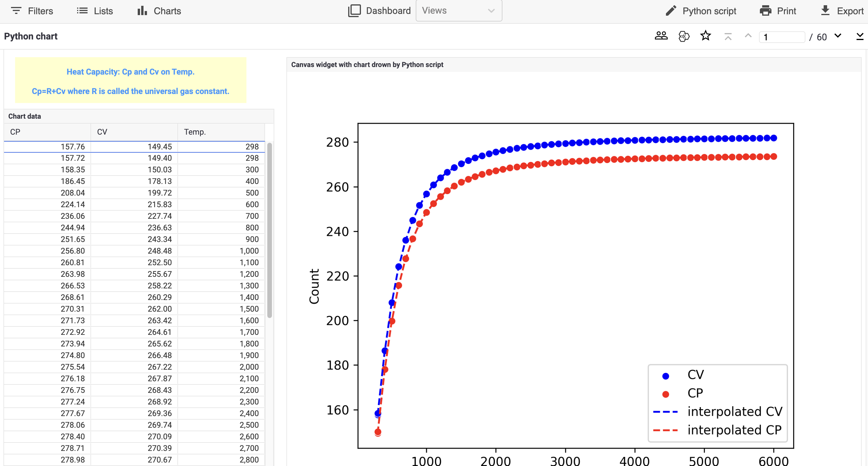Open the record number dropdown chevron

coord(838,36)
